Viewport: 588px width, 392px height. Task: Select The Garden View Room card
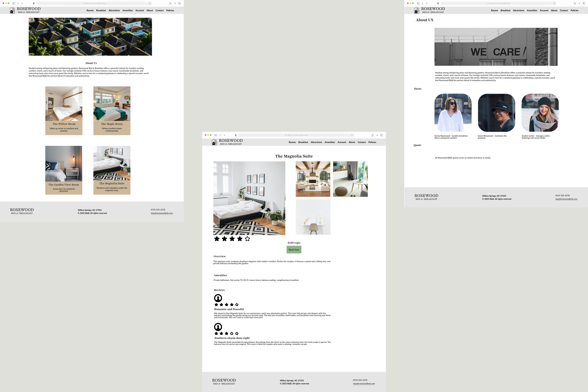[x=64, y=170]
